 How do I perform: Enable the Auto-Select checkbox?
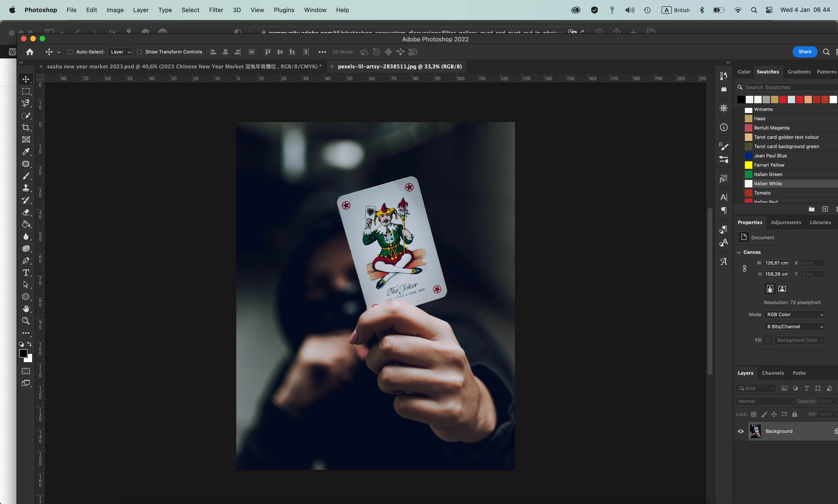coord(70,52)
